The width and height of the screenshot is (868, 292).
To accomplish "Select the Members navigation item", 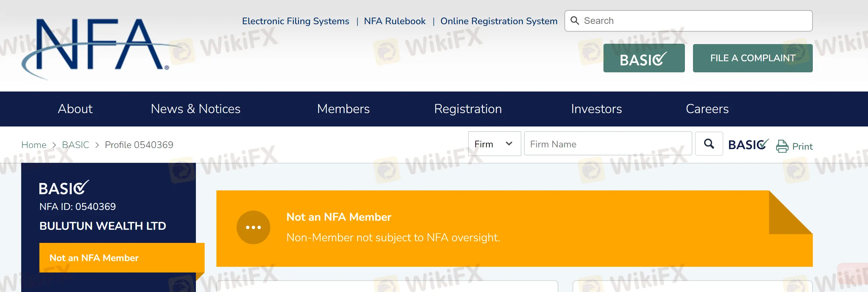I will pyautogui.click(x=343, y=109).
